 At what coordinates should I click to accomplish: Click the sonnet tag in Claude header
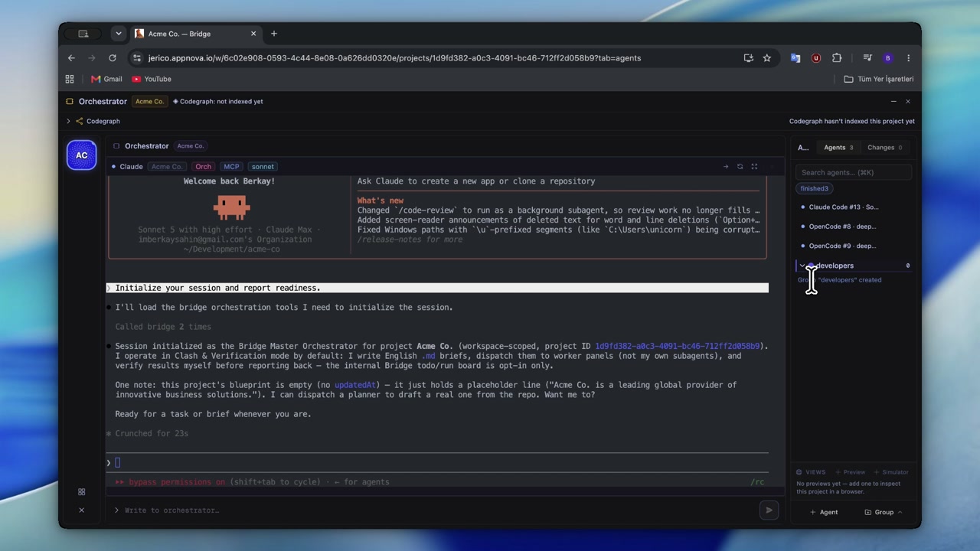pos(263,166)
